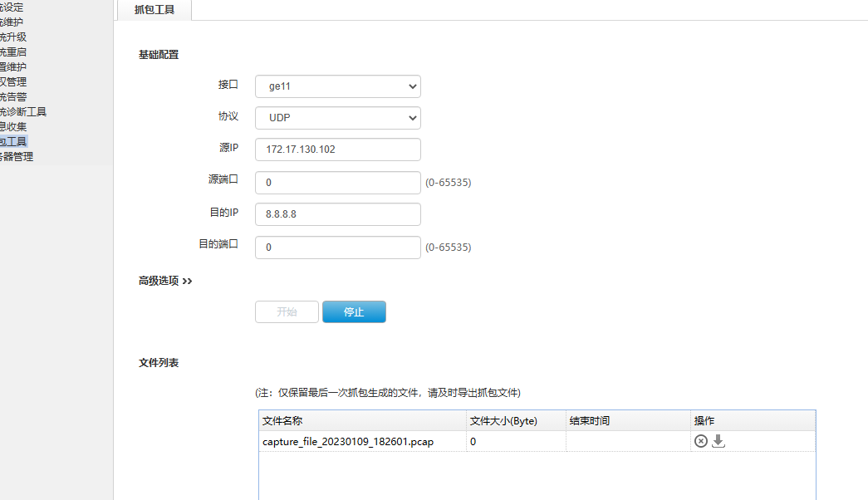This screenshot has height=500, width=868.
Task: Open the 诊断工具 sidebar item
Action: (x=23, y=112)
